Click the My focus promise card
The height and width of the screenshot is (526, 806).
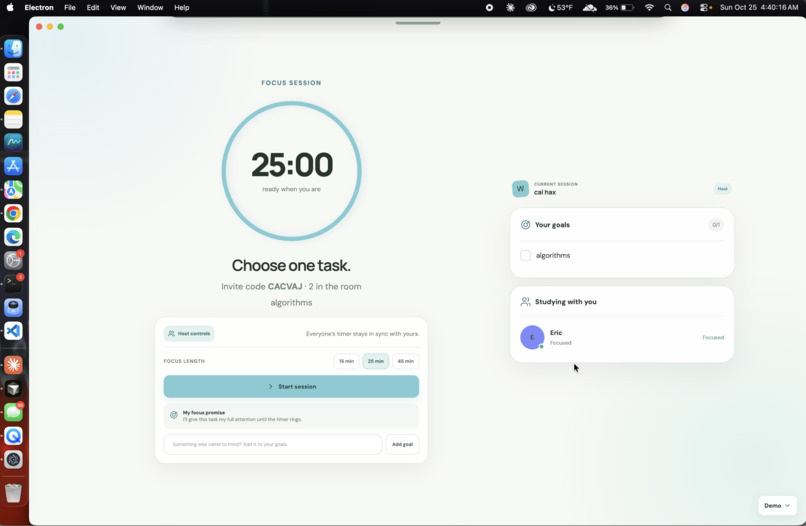click(291, 416)
